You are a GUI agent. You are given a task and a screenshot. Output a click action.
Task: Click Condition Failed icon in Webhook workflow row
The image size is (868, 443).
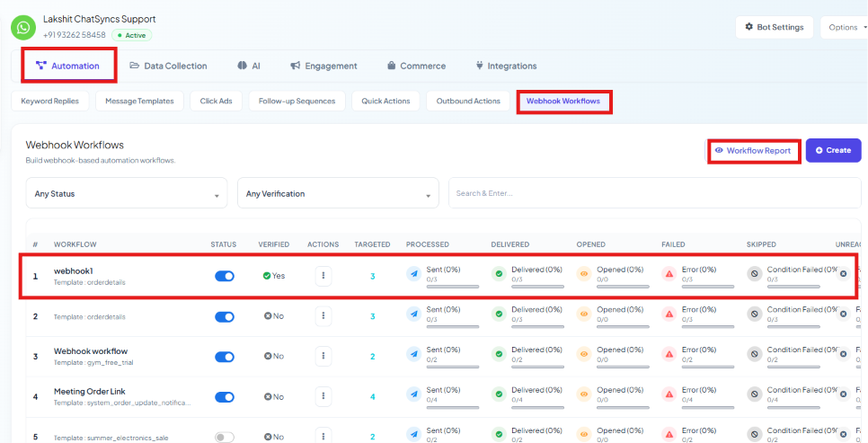[755, 354]
